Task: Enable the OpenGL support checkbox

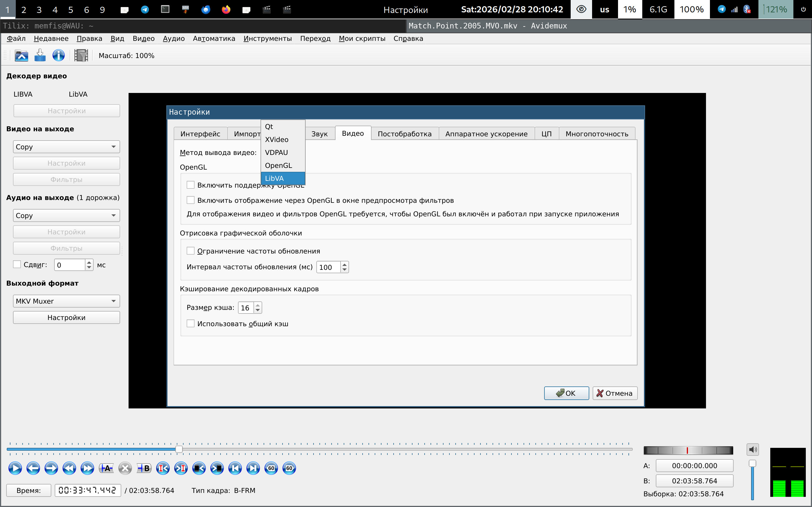Action: [x=191, y=185]
